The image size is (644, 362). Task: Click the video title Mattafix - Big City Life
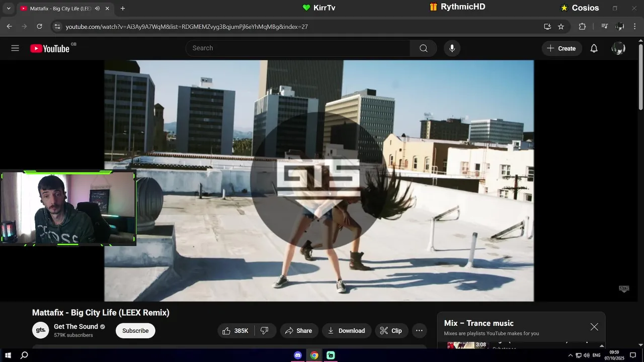(101, 313)
